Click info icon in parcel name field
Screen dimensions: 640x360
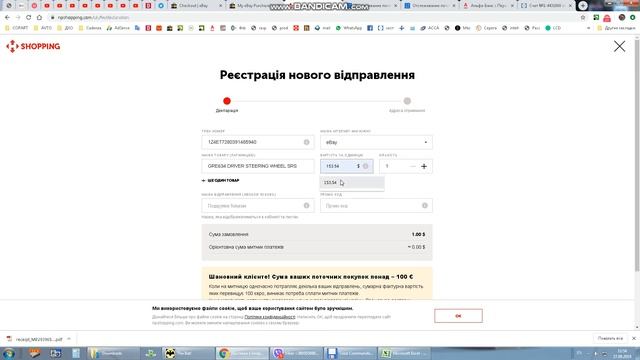coord(306,206)
